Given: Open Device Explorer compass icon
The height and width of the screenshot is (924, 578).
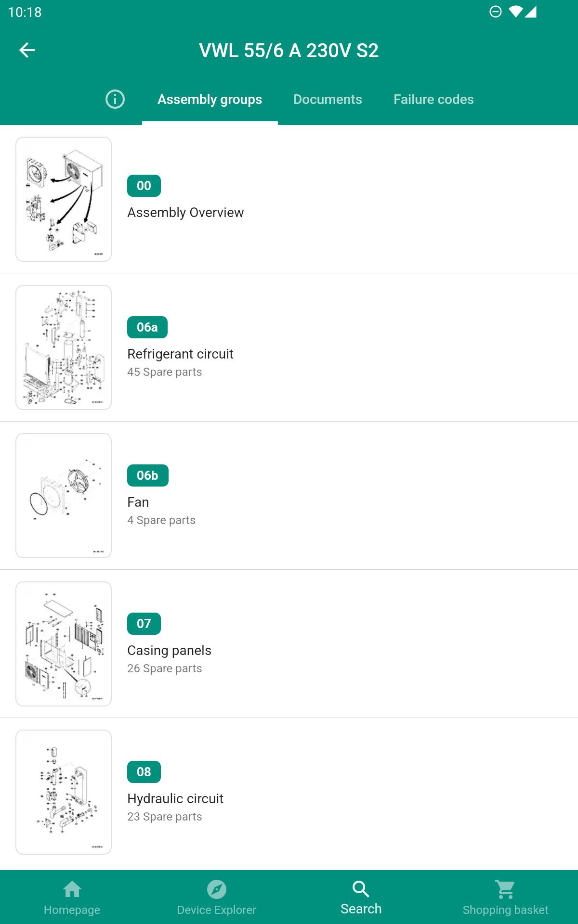Looking at the screenshot, I should point(217,889).
